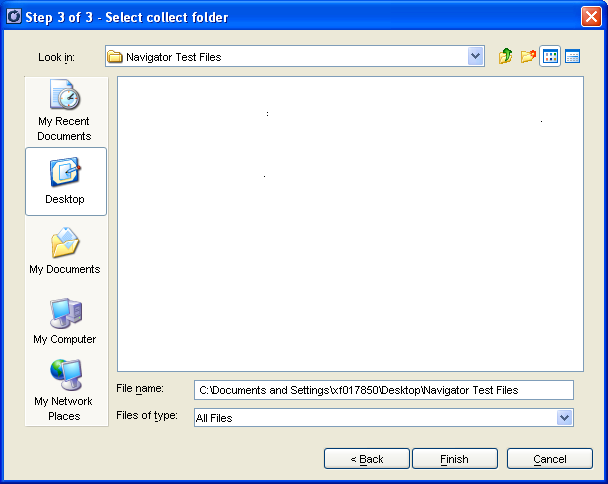Cancel the folder selection dialog

click(x=550, y=459)
